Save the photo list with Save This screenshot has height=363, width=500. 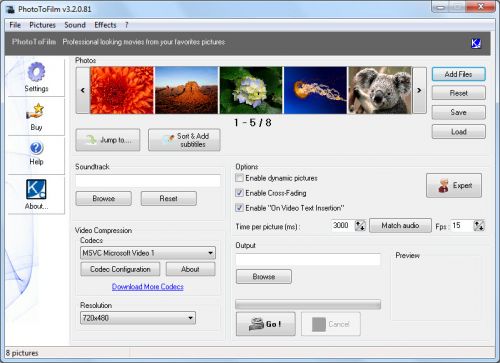point(459,112)
